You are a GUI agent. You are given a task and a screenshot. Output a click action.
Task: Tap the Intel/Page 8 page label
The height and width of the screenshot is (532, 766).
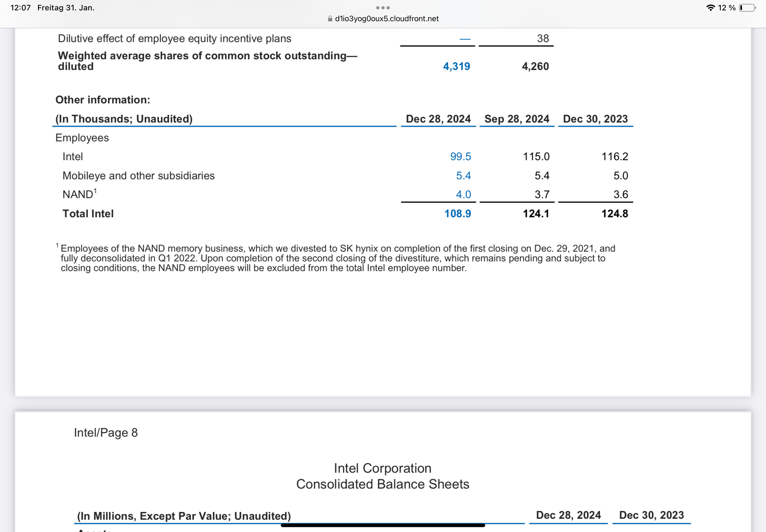click(x=106, y=433)
